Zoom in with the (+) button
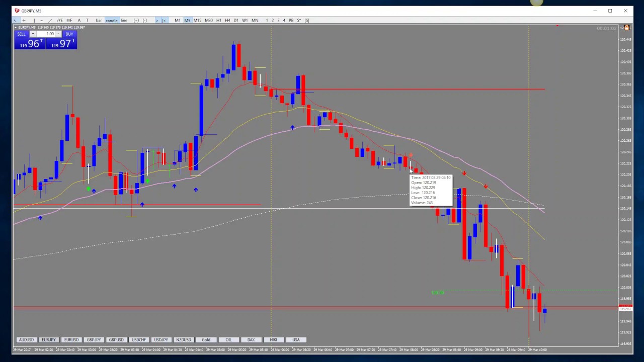Viewport: 644px width, 362px height. point(136,21)
